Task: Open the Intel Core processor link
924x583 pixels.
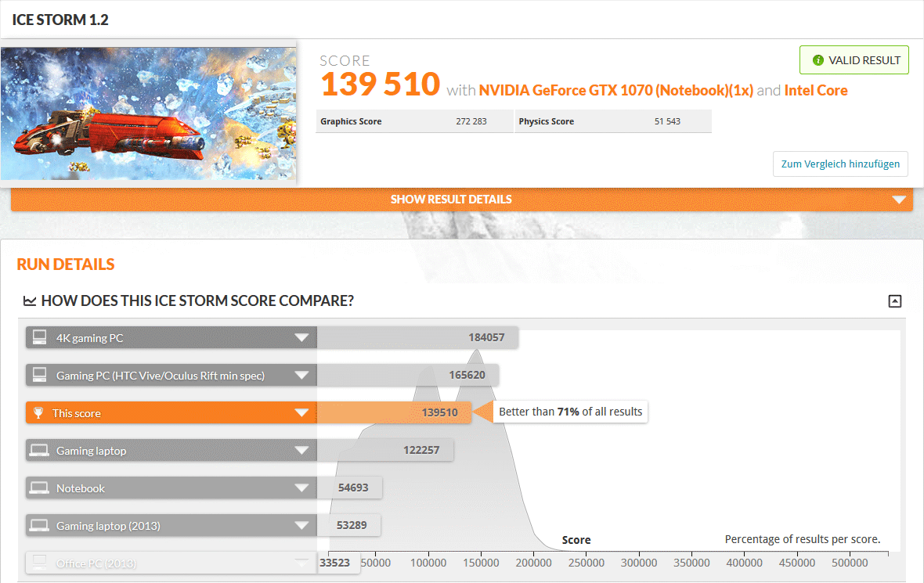Action: [816, 90]
